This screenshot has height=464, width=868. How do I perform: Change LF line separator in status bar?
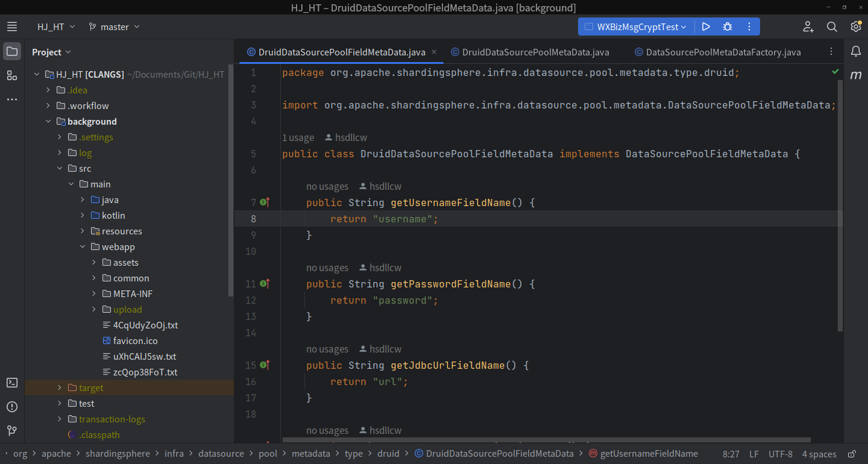point(754,454)
